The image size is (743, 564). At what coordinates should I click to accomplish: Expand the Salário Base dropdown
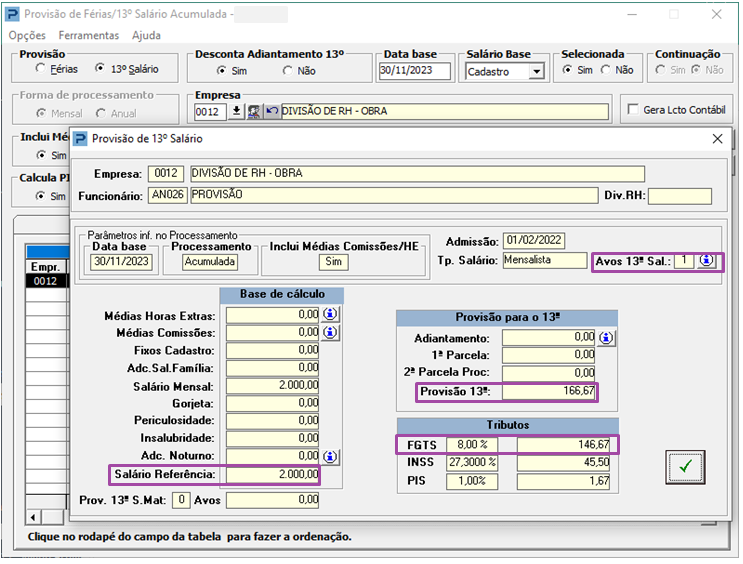[x=537, y=72]
